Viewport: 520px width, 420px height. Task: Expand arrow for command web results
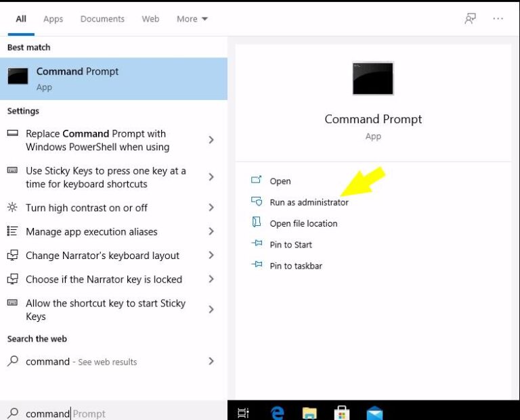pos(211,361)
